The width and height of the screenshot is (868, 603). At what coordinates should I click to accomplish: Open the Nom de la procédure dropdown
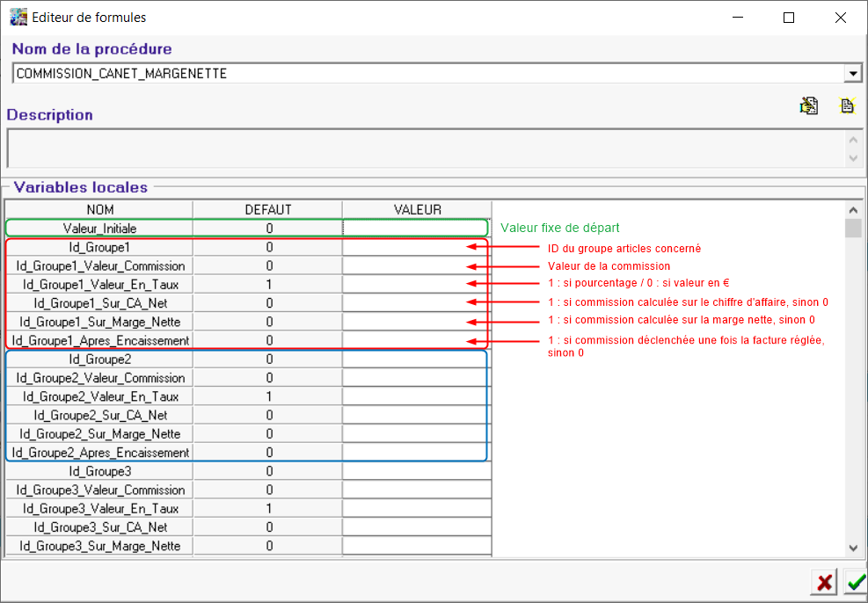851,74
